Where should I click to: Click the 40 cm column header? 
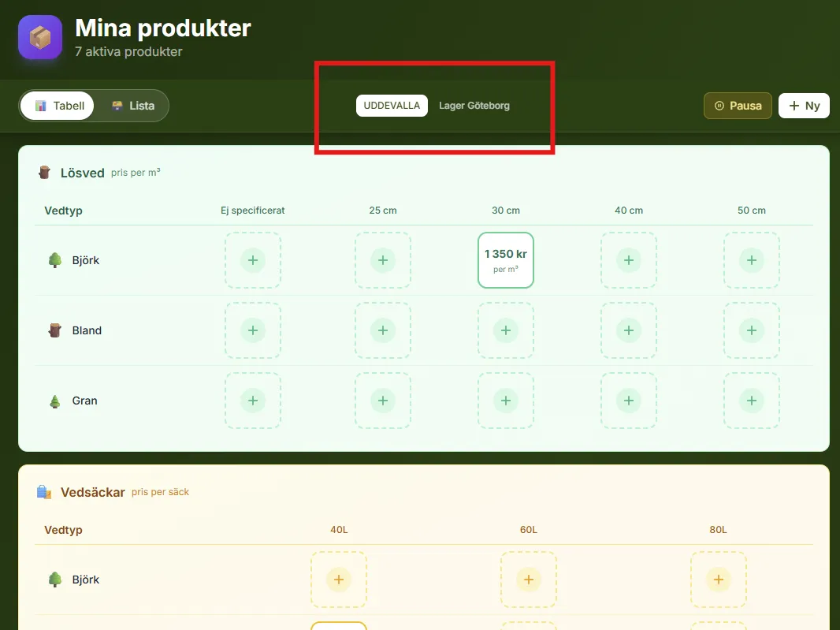point(629,211)
